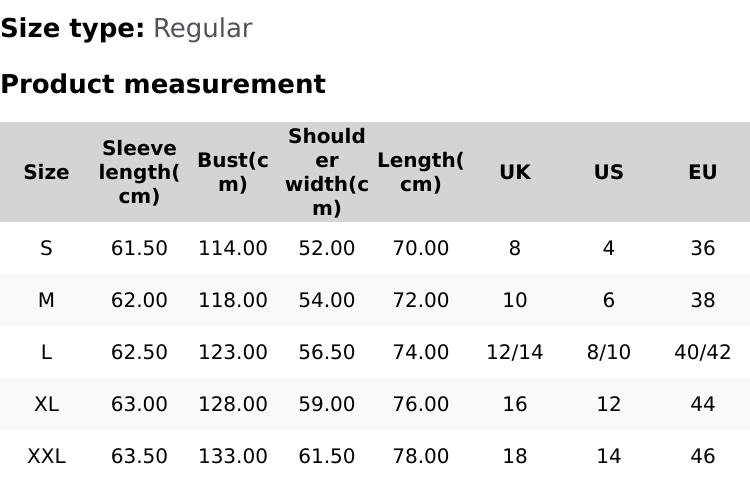Click the L size row label
Image resolution: width=750 pixels, height=482 pixels.
point(46,352)
